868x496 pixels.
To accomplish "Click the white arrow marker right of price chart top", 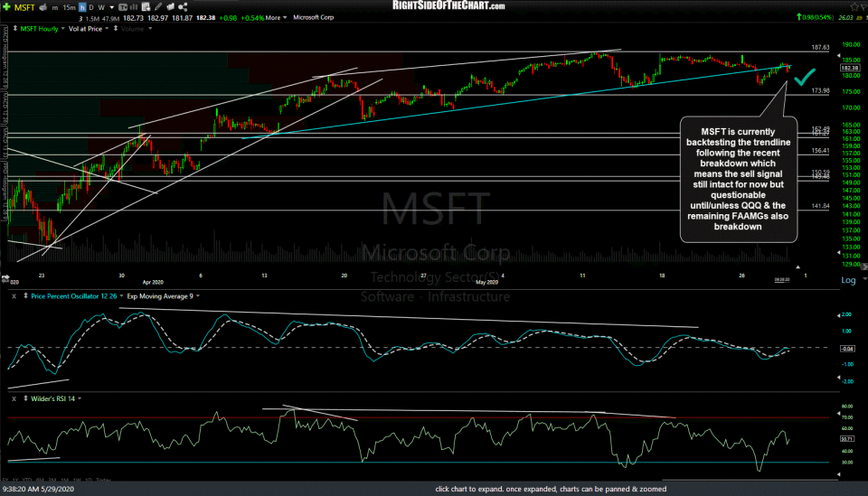I will coord(838,56).
